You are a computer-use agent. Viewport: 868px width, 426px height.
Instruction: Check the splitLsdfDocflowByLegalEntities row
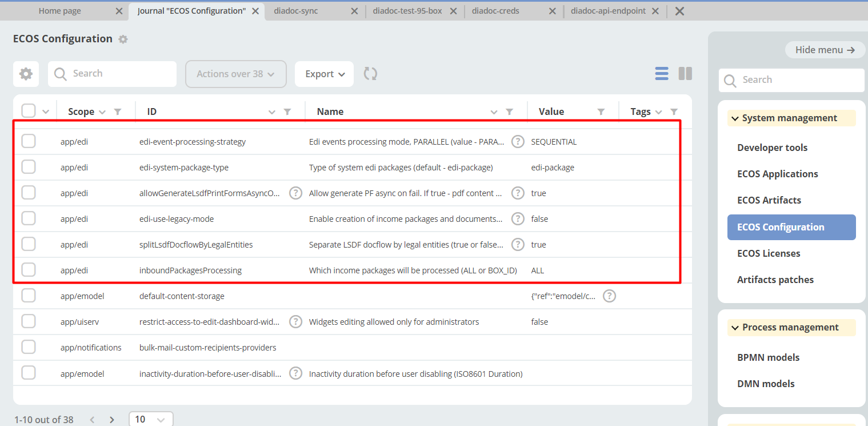29,244
